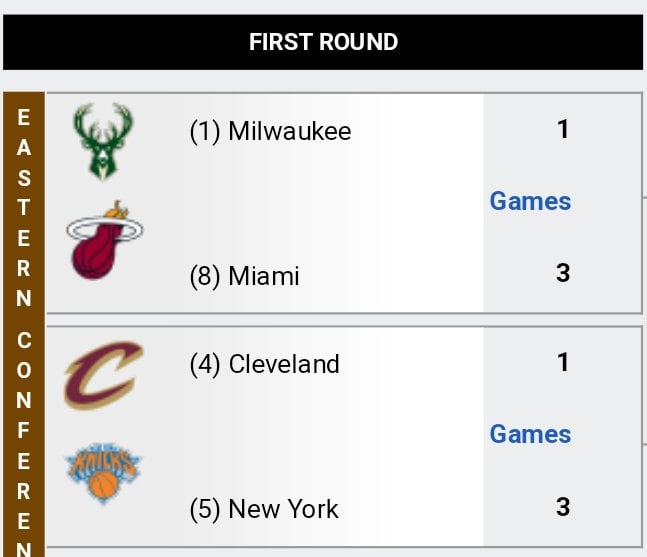
Task: Click Milwaukee's series win count
Action: pyautogui.click(x=563, y=129)
